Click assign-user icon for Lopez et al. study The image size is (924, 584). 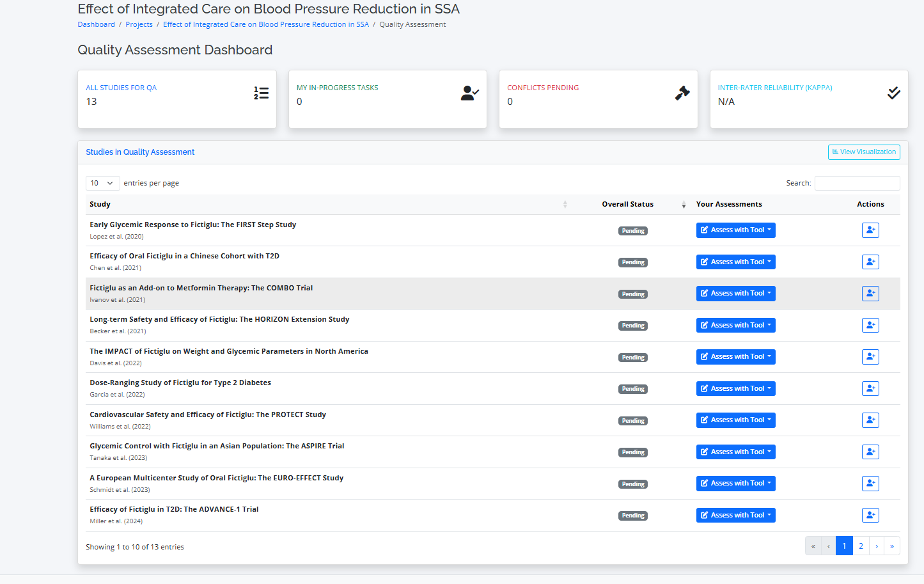click(x=870, y=230)
